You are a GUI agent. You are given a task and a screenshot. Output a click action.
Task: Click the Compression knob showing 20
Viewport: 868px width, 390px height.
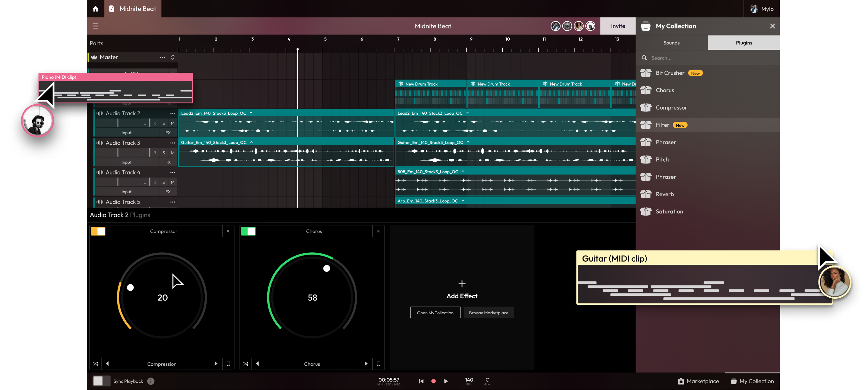(x=163, y=297)
